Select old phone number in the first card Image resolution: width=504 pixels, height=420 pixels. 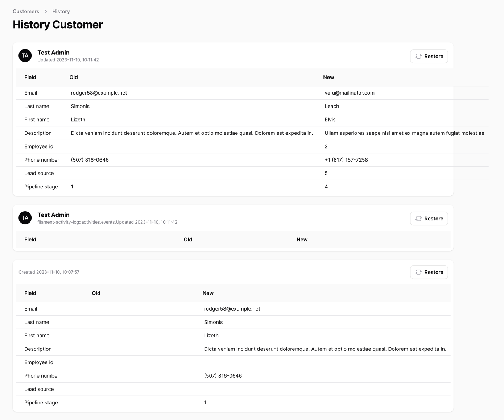[90, 160]
